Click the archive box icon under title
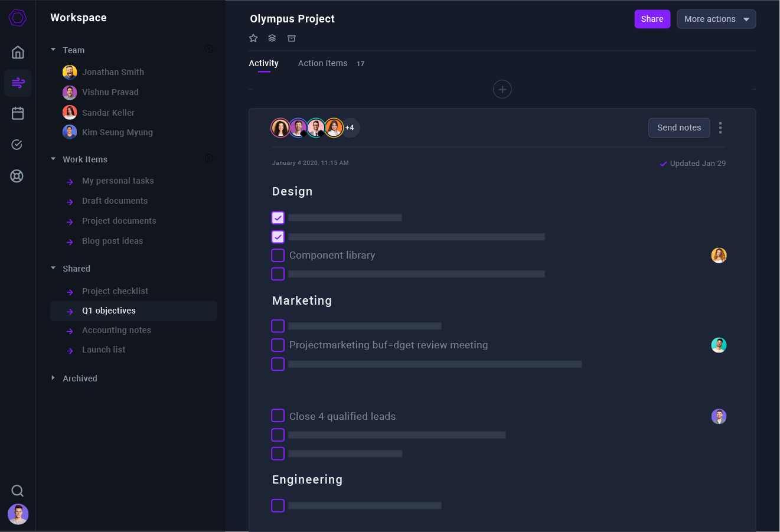 click(x=291, y=38)
